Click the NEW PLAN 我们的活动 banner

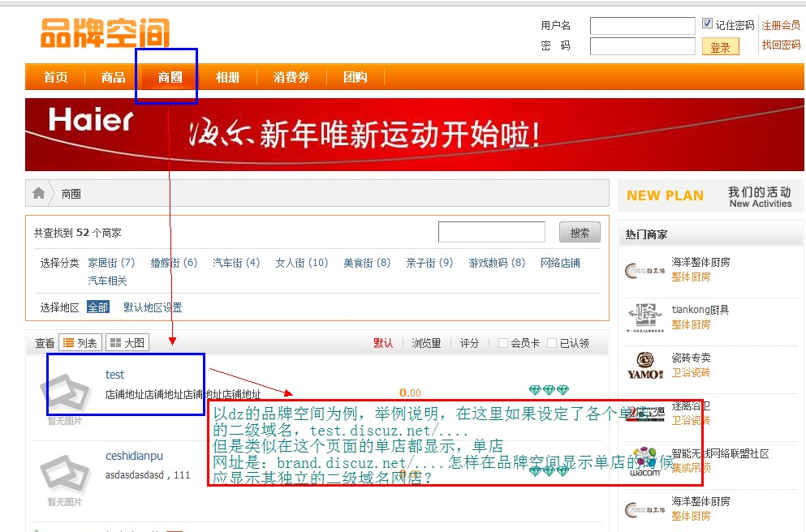coord(710,195)
